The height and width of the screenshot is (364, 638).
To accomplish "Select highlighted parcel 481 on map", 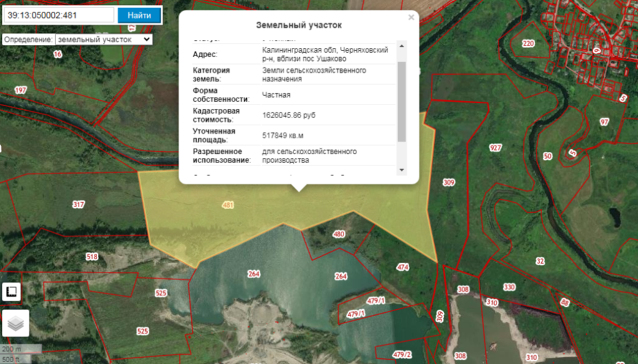I will 228,205.
